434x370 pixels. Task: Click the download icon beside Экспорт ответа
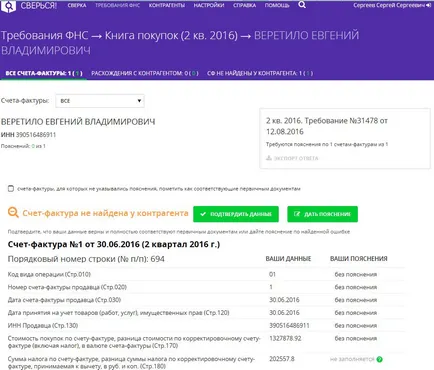[x=269, y=158]
